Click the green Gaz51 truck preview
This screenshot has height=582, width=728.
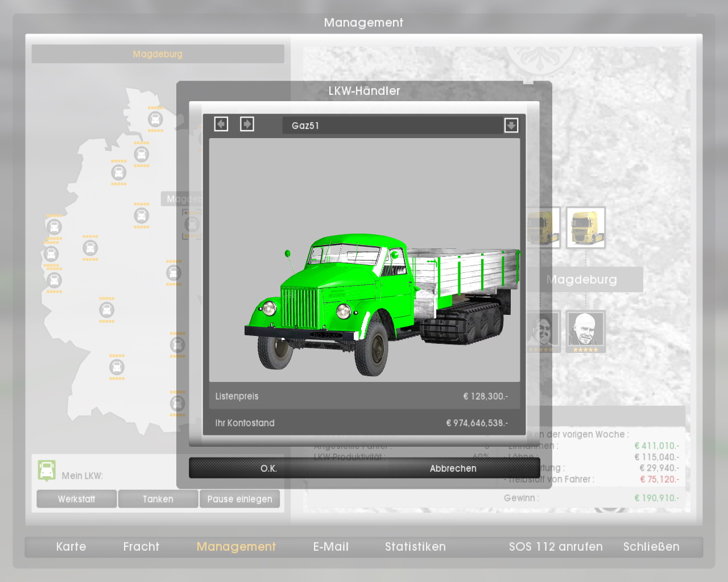point(381,304)
